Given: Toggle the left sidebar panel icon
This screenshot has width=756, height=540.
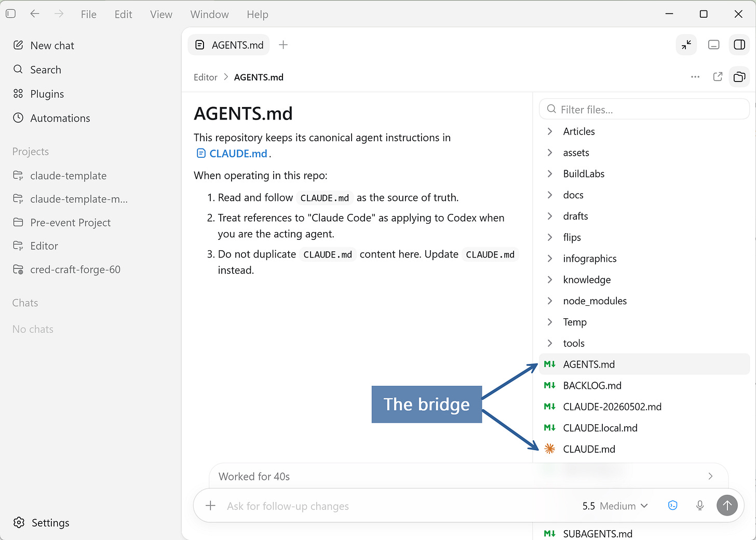Looking at the screenshot, I should click(10, 14).
